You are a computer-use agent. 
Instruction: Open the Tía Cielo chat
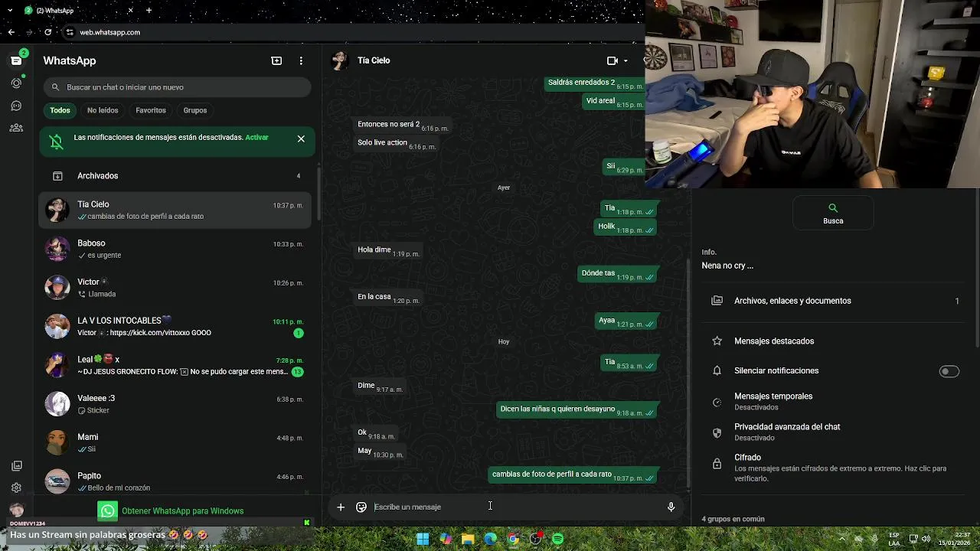pyautogui.click(x=177, y=210)
